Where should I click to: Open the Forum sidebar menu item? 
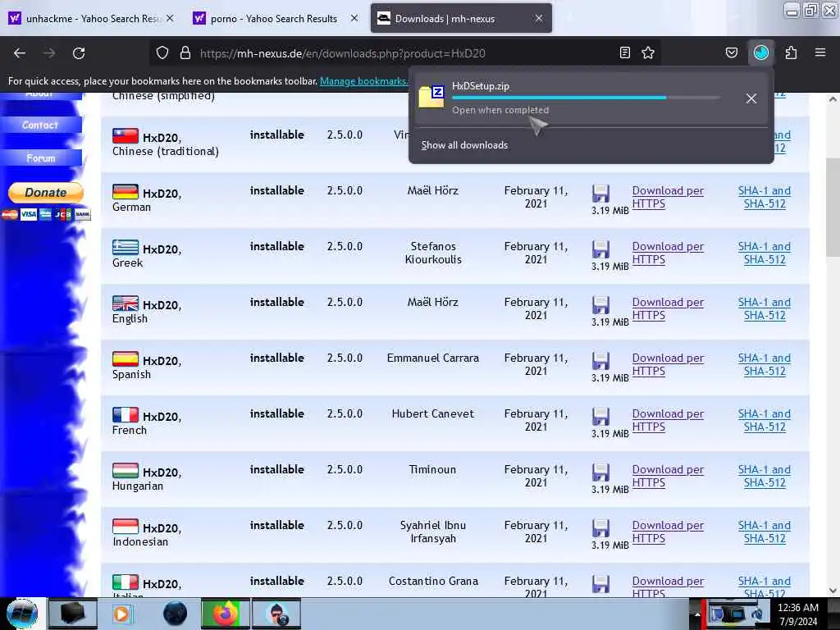tap(41, 158)
